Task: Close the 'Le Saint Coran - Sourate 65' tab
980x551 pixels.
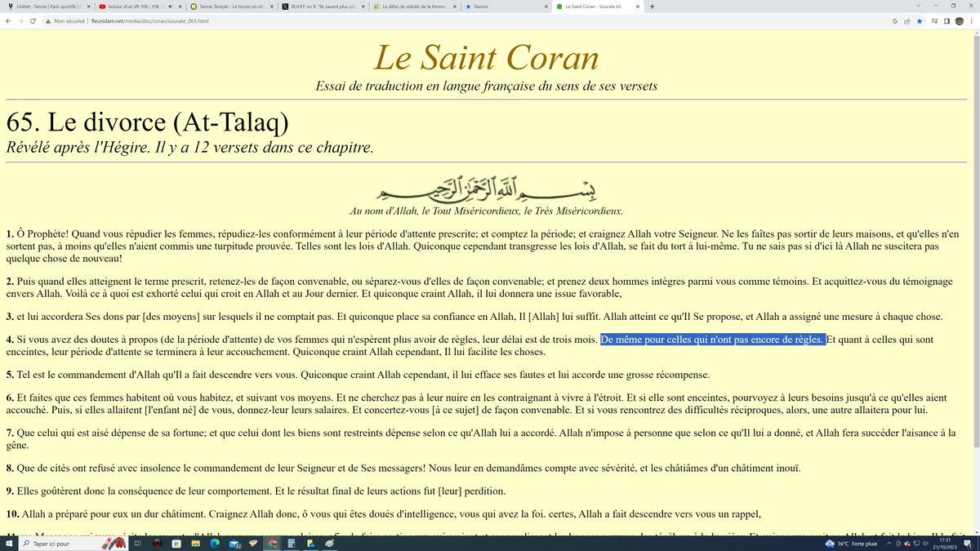Action: [x=638, y=7]
